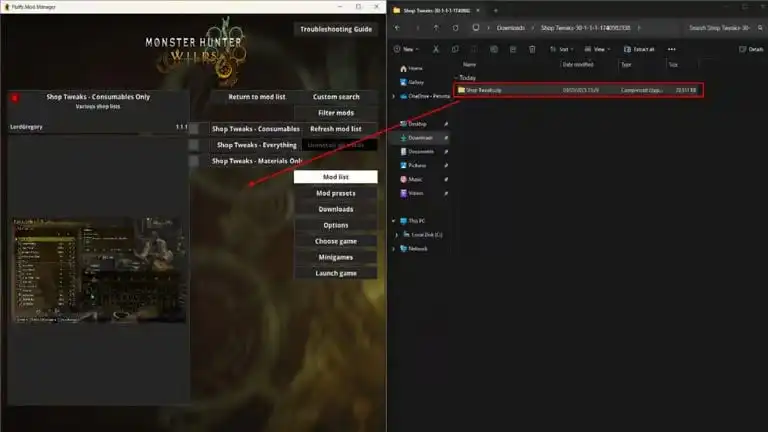768x432 pixels.
Task: Open mod manager Options
Action: pyautogui.click(x=336, y=225)
